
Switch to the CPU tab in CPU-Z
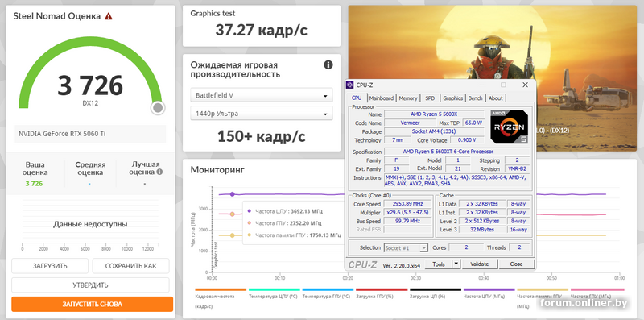point(357,98)
